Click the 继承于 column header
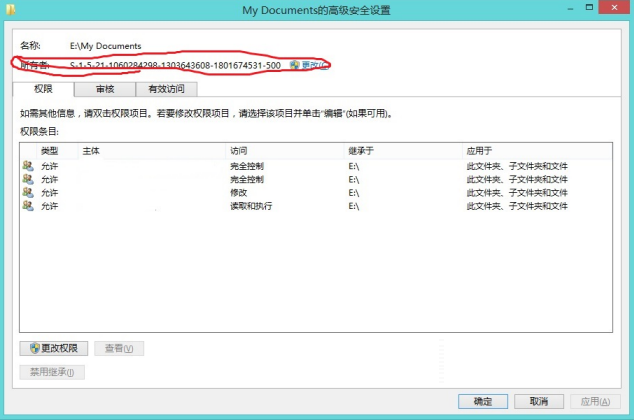634x420 pixels. (360, 150)
